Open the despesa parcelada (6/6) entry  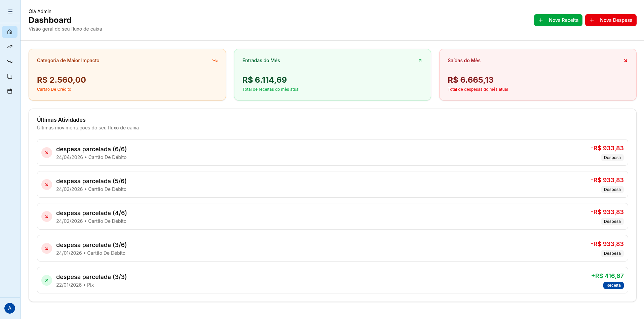[x=332, y=153]
